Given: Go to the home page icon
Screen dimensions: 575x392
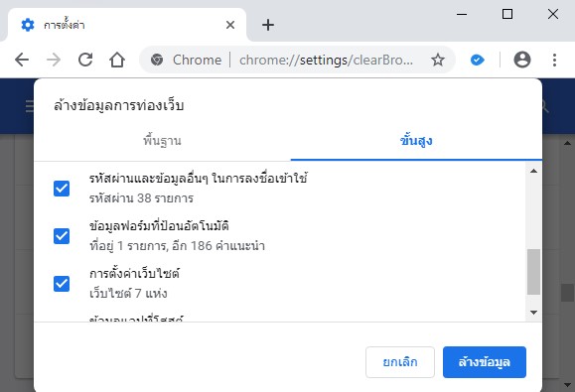Looking at the screenshot, I should pos(117,60).
